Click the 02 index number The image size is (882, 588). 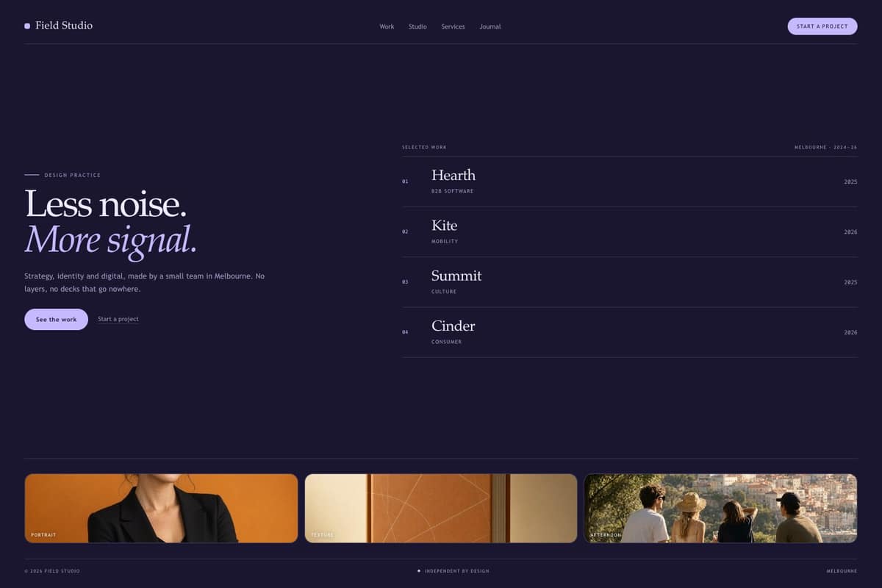pos(405,232)
